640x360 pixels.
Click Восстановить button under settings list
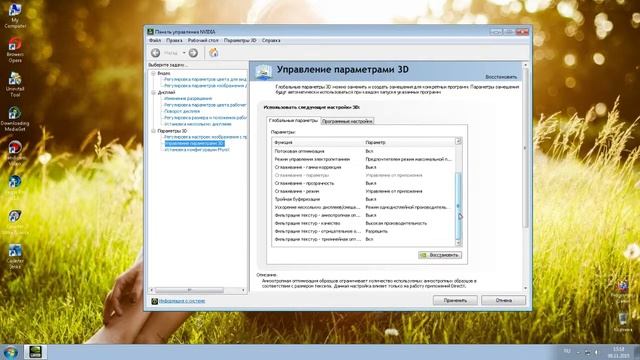pyautogui.click(x=440, y=255)
